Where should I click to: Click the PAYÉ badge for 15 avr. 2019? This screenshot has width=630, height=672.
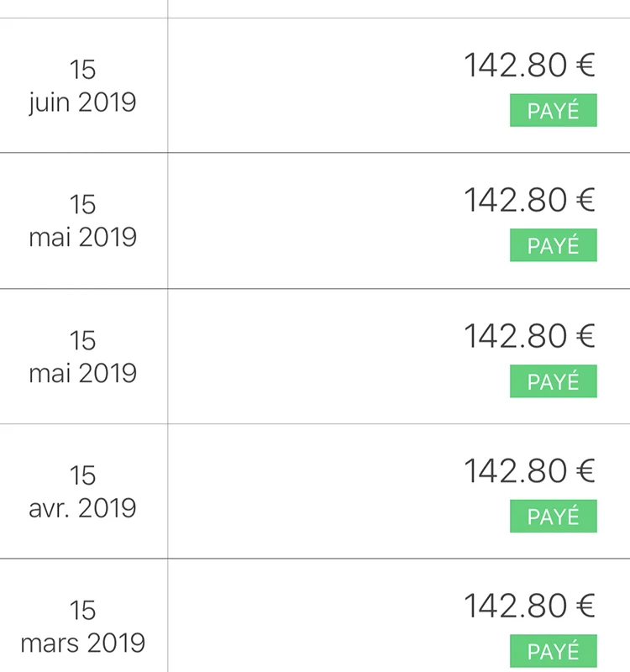click(x=554, y=516)
